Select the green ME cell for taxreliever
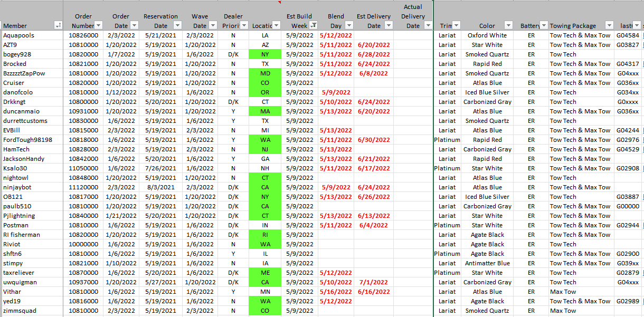 (x=265, y=273)
